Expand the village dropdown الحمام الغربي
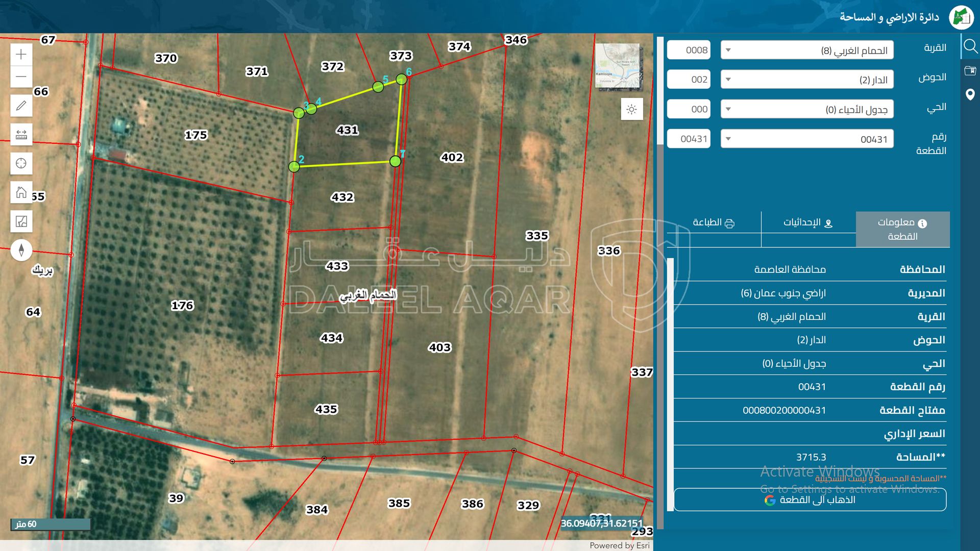Viewport: 980px width, 551px height. (806, 50)
